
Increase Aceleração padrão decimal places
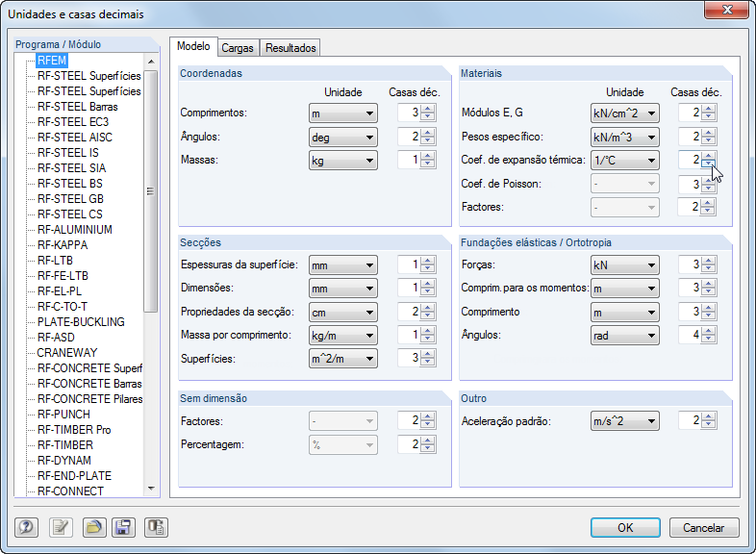point(709,416)
